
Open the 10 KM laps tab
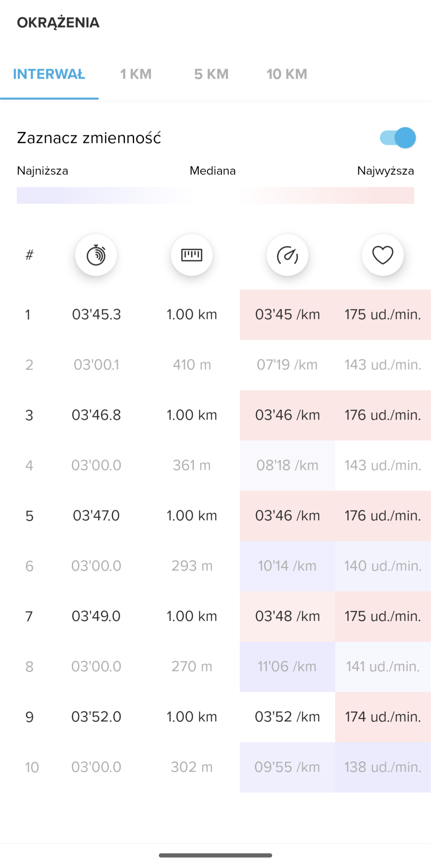(x=287, y=74)
